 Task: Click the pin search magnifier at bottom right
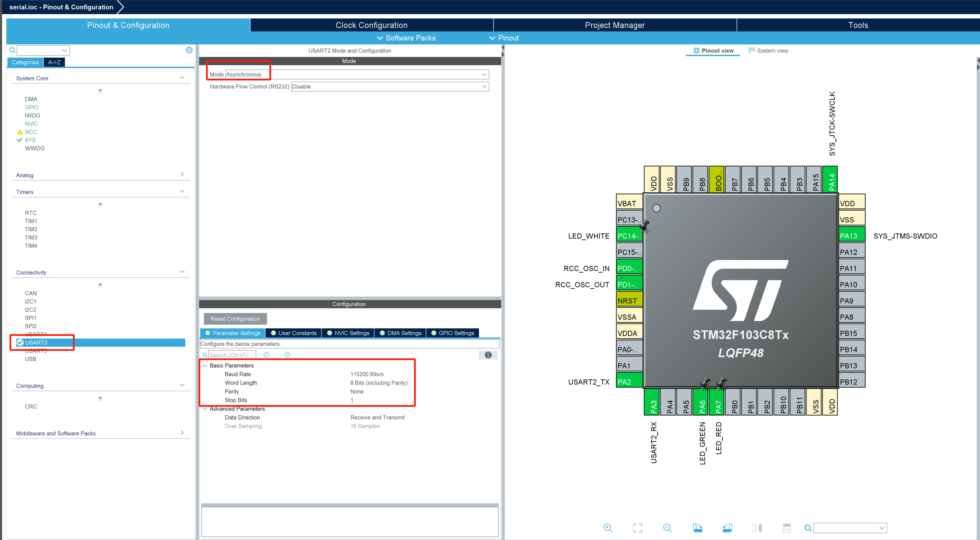(808, 528)
